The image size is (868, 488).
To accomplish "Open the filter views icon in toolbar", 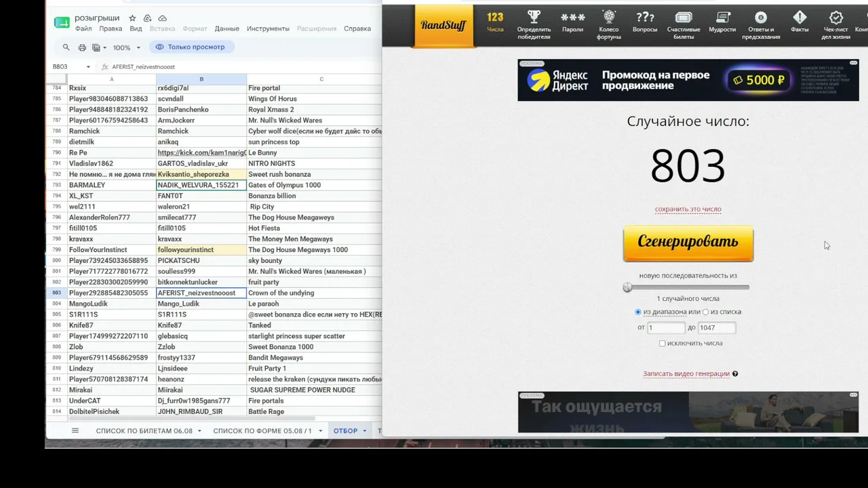I will 99,47.
